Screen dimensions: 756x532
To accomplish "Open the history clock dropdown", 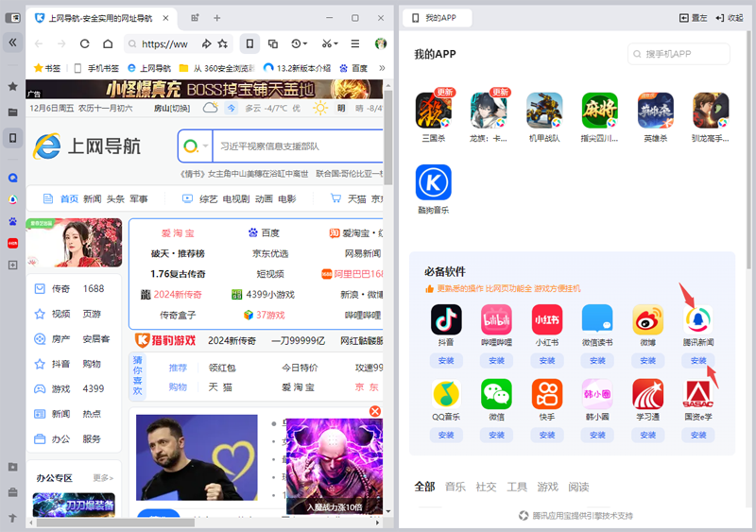I will 299,43.
